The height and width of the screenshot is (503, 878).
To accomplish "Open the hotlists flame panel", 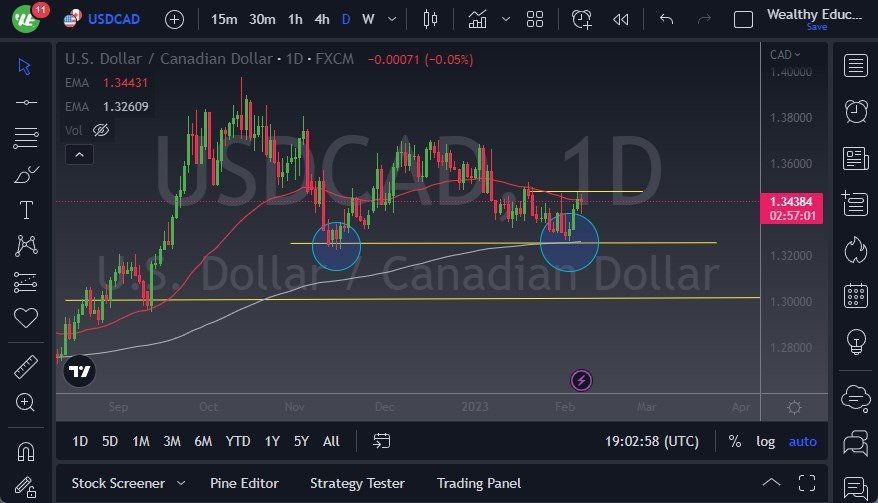I will click(x=856, y=250).
